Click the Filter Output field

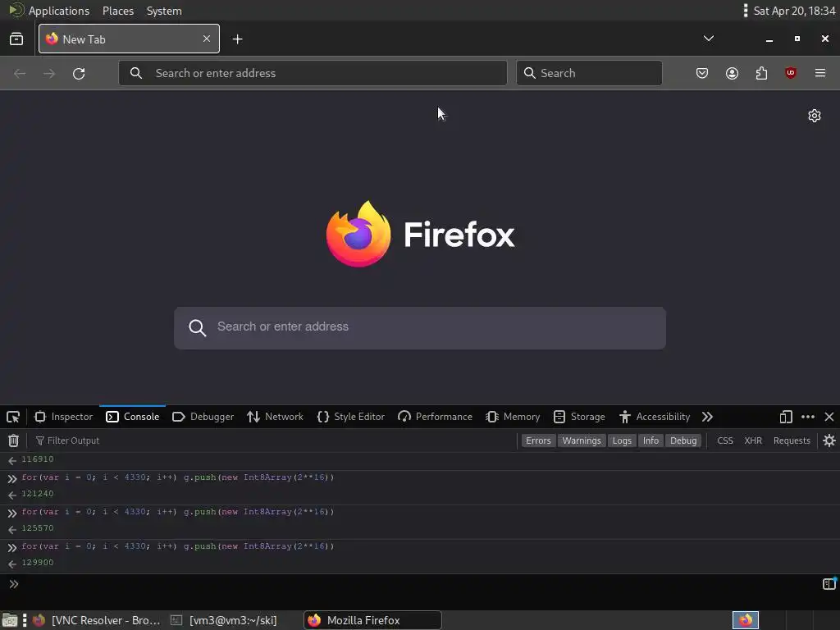[273, 441]
